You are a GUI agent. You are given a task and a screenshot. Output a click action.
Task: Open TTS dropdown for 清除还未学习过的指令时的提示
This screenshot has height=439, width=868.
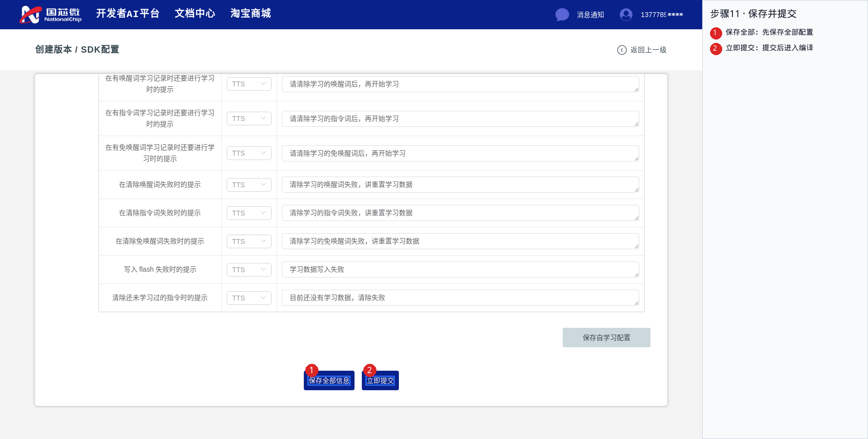249,298
